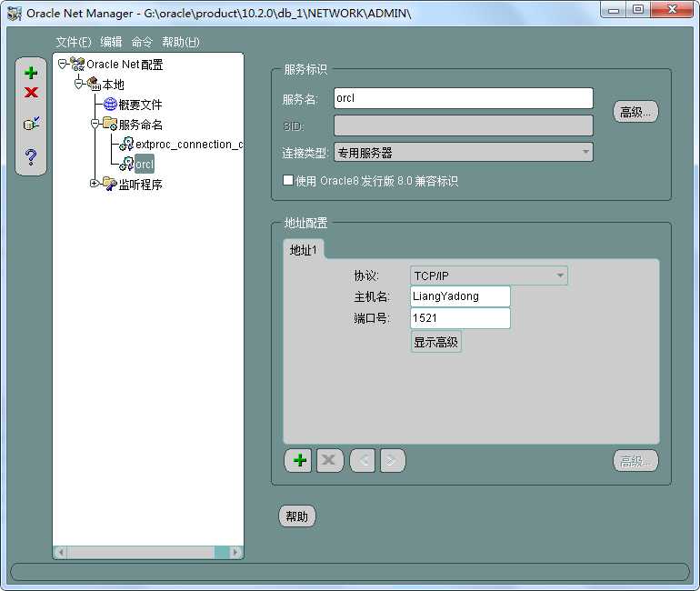Enable Oracle8 发行版 8.0 兼容标识 checkbox
The height and width of the screenshot is (591, 700).
click(x=288, y=180)
